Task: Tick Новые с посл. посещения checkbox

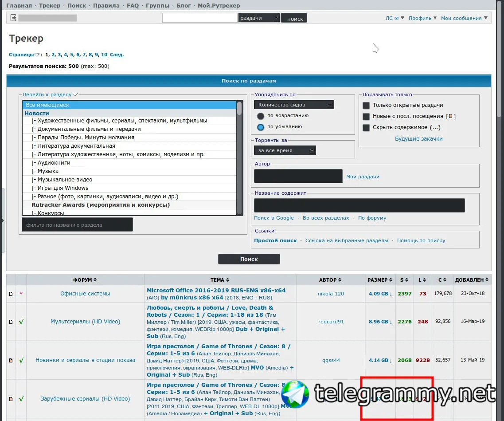Action: coord(366,116)
